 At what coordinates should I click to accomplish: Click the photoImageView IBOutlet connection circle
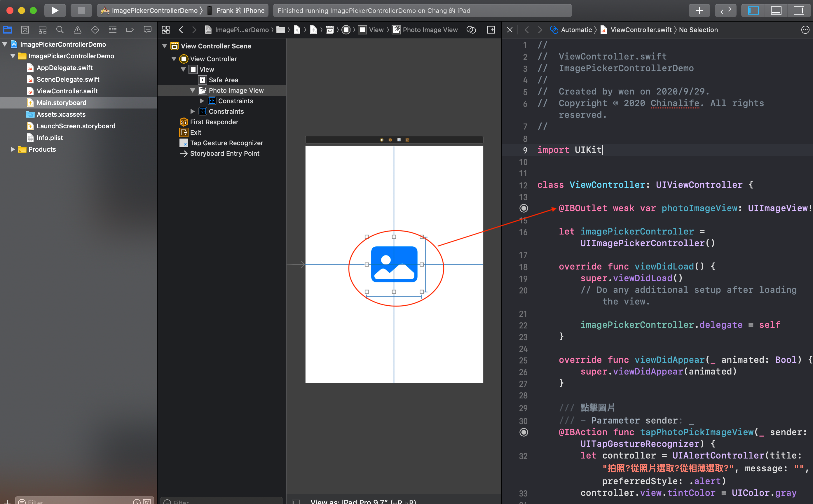coord(524,208)
